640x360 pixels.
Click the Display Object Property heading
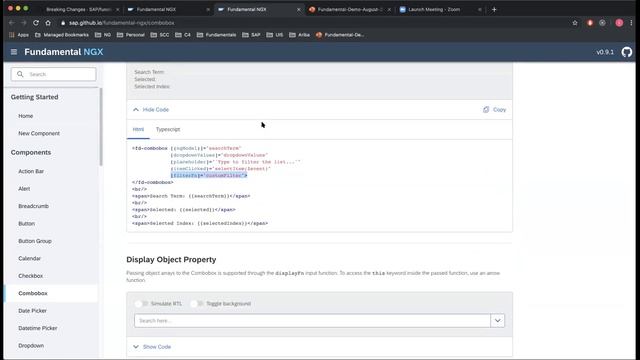171,260
